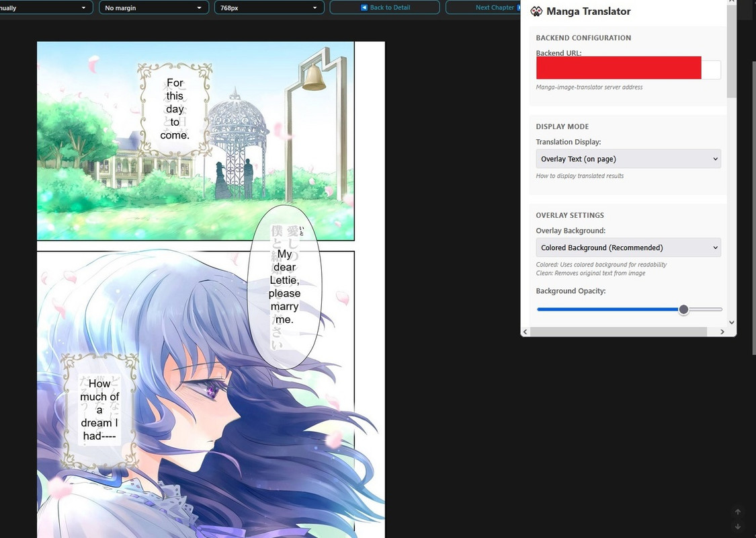Click the Manga Translator logo icon
This screenshot has width=756, height=538.
536,11
